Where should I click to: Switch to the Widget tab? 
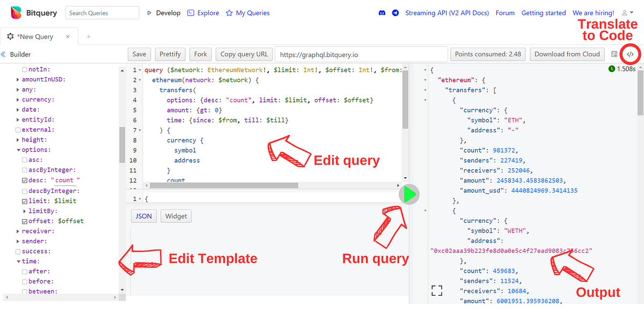(176, 216)
